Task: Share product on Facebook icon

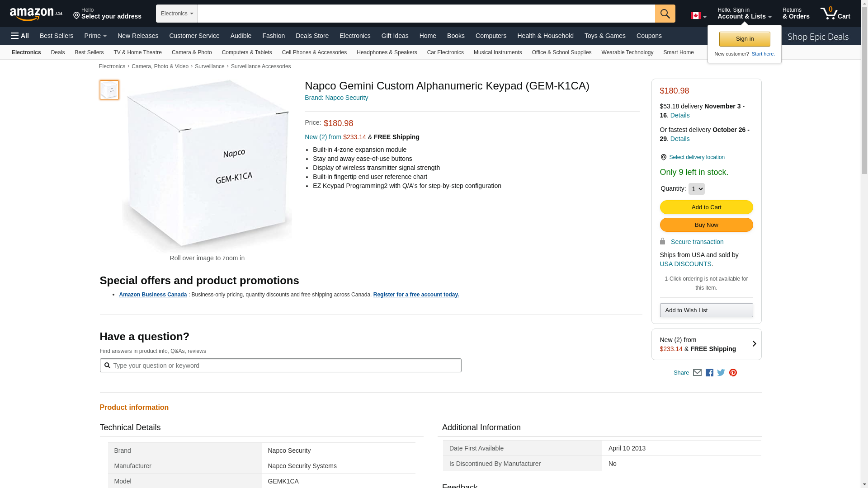Action: point(709,373)
